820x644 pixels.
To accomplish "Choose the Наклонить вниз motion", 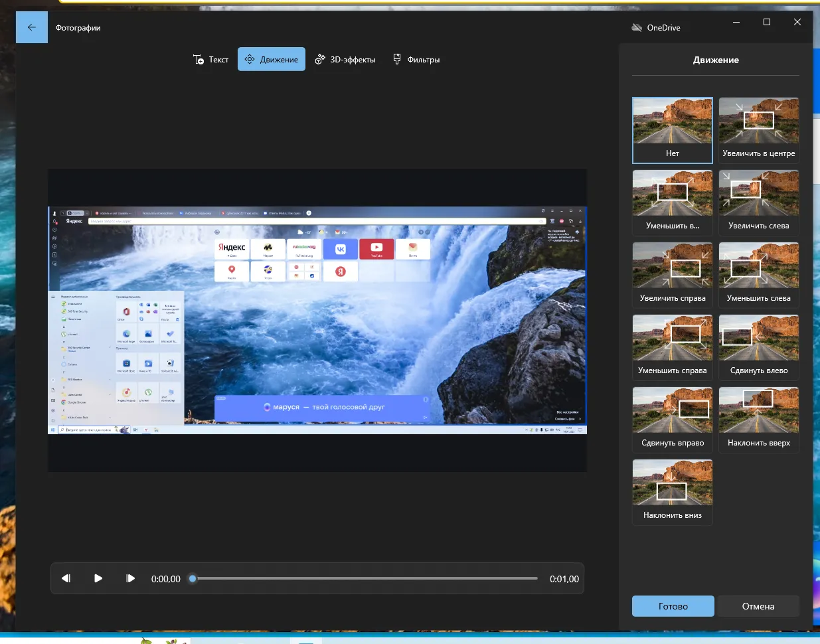I will coord(672,492).
